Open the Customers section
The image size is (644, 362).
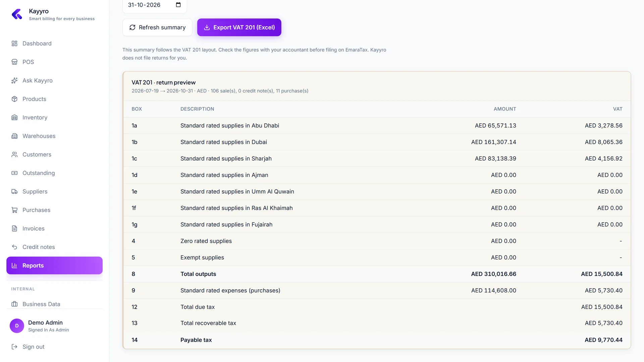pyautogui.click(x=54, y=155)
